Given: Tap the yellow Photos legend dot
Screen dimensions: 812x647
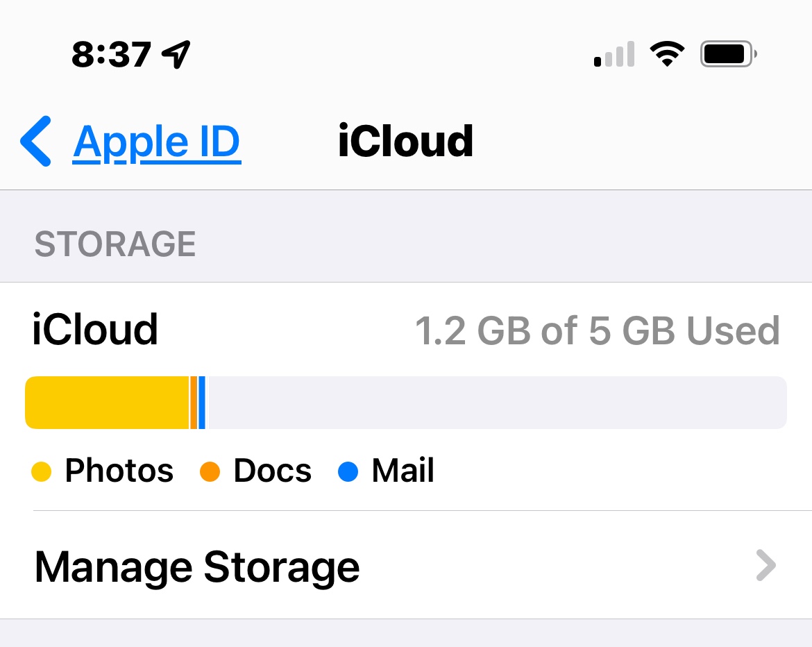Looking at the screenshot, I should click(42, 472).
